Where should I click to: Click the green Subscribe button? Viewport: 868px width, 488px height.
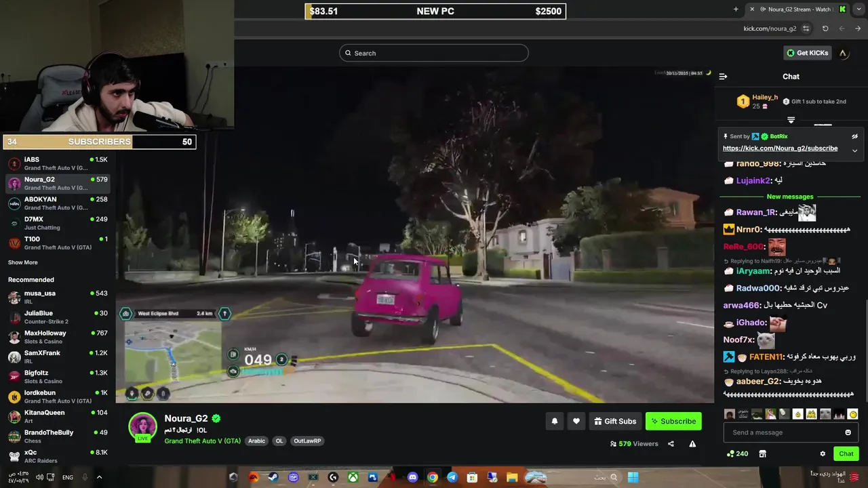(673, 421)
